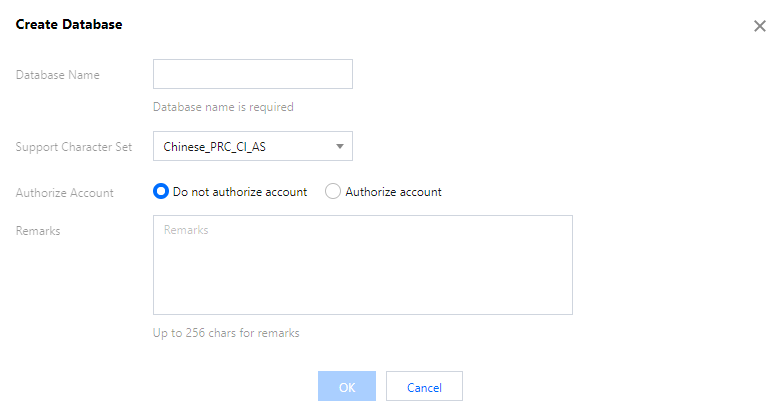Click the 'Database Name' field label
The height and width of the screenshot is (417, 783).
57,75
